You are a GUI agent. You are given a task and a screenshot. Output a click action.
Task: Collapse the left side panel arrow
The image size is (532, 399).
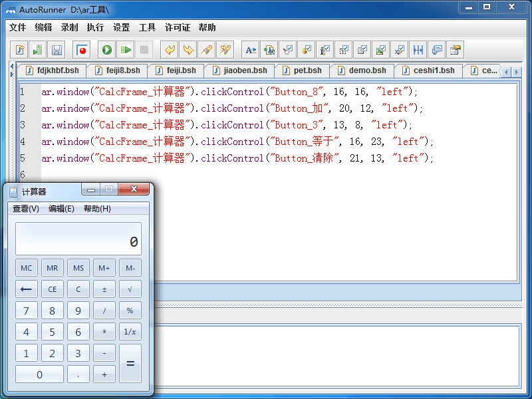click(11, 66)
